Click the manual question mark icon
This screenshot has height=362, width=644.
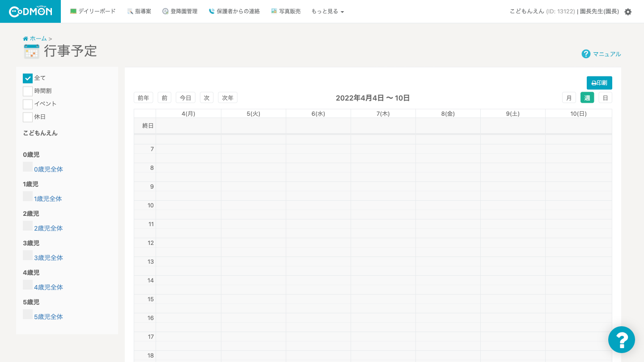click(x=586, y=54)
